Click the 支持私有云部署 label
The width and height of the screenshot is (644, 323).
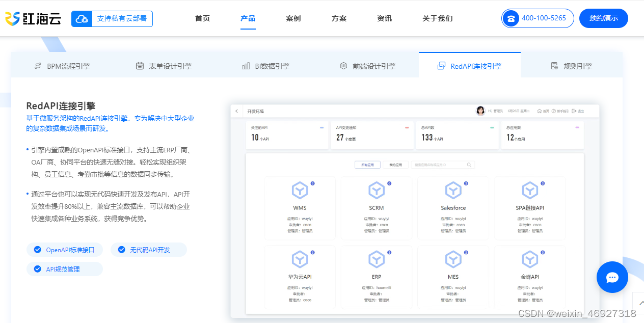(x=122, y=19)
